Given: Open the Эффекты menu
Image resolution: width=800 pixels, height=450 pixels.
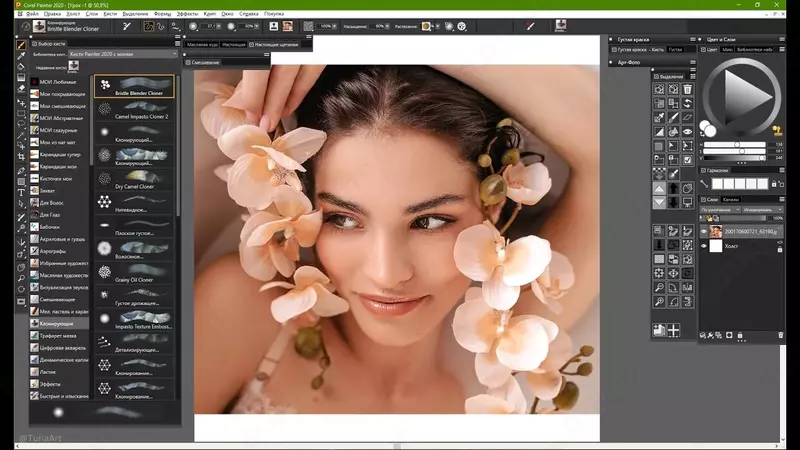Looking at the screenshot, I should [x=187, y=14].
